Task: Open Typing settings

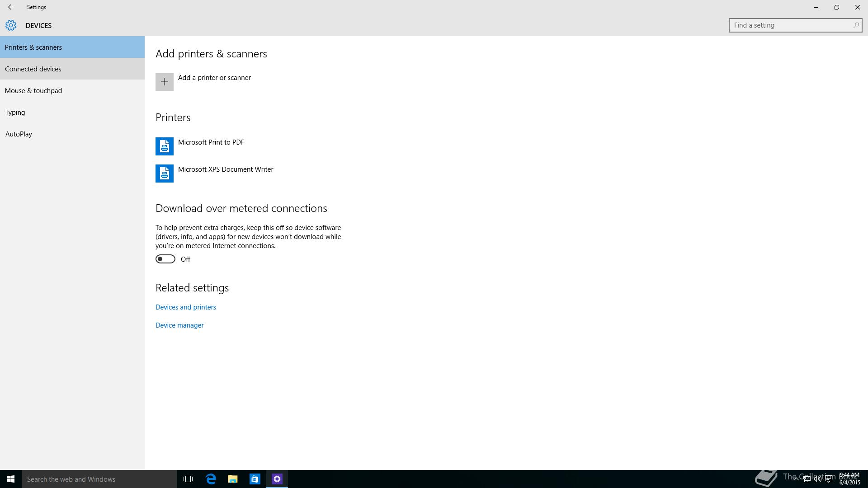Action: point(72,112)
